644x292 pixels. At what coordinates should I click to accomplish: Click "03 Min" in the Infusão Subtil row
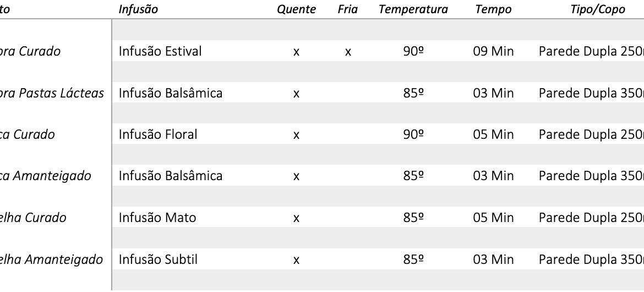point(493,259)
